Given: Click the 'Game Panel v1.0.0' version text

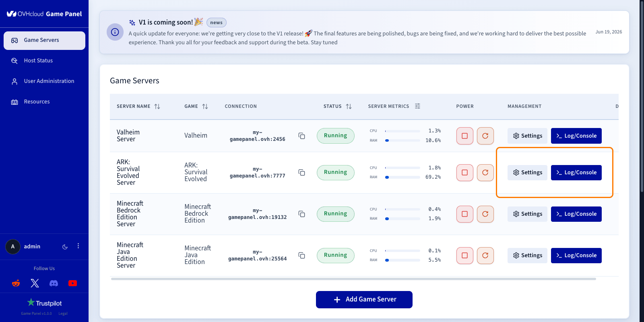Looking at the screenshot, I should pyautogui.click(x=36, y=314).
